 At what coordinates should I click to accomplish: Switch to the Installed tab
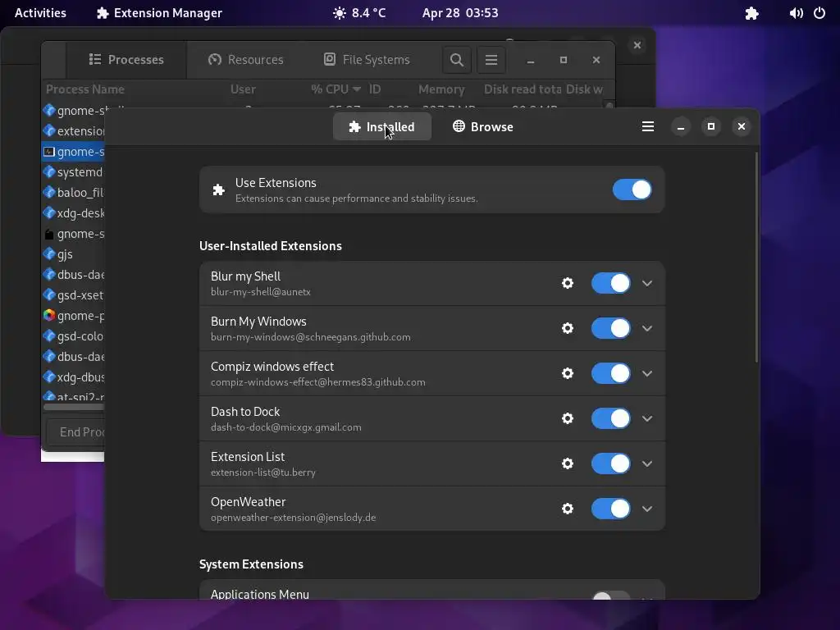coord(382,126)
